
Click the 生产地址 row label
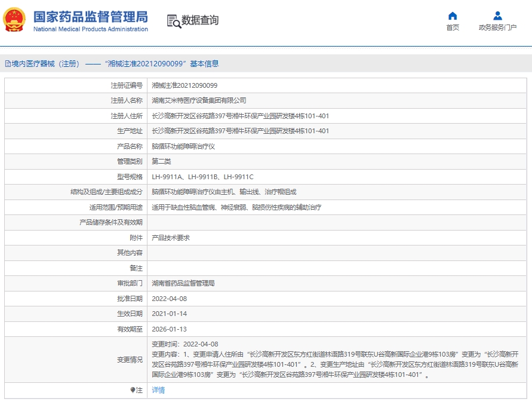tap(130, 131)
